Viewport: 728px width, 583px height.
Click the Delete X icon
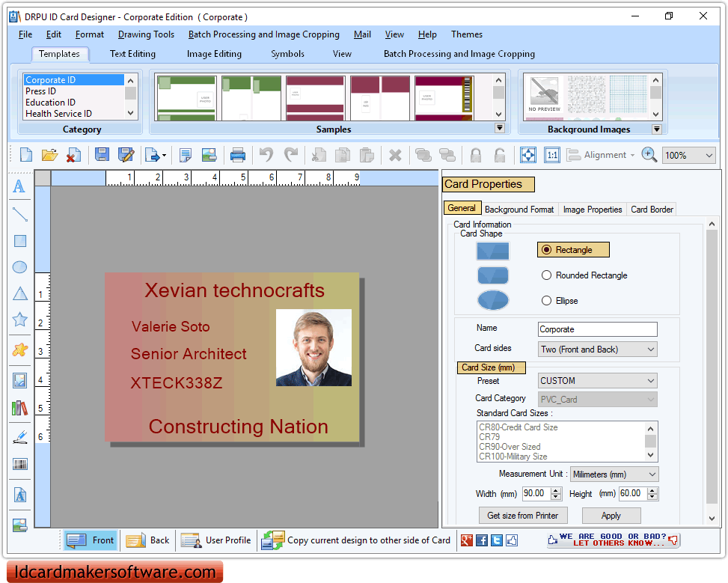coord(395,155)
